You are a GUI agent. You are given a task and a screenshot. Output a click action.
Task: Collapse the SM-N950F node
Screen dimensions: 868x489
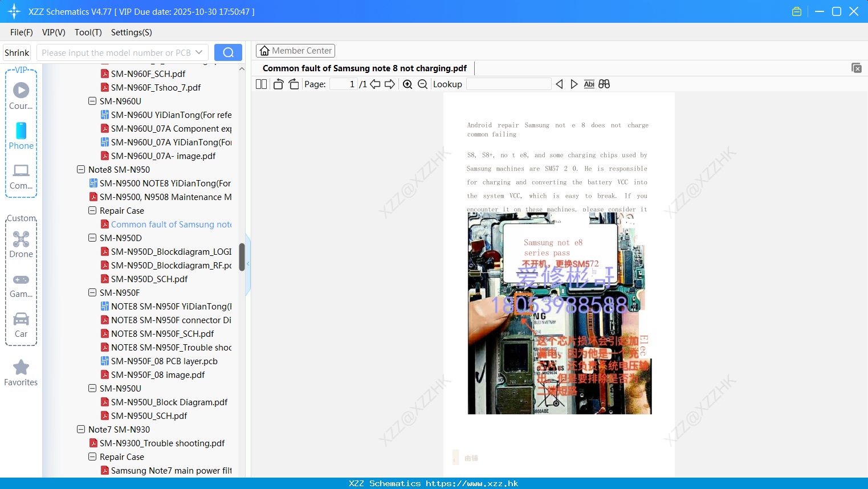pos(92,292)
